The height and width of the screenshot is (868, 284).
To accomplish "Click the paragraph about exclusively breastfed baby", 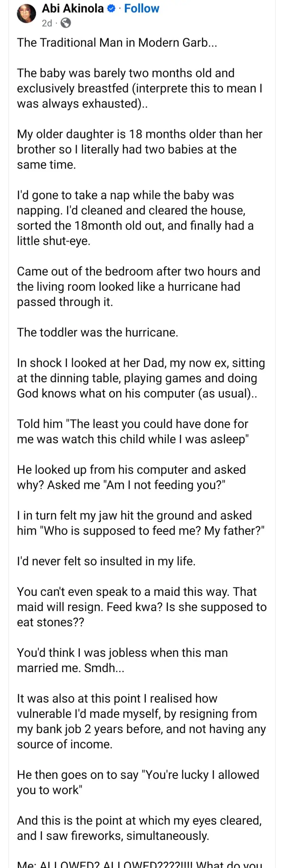I will [x=139, y=88].
